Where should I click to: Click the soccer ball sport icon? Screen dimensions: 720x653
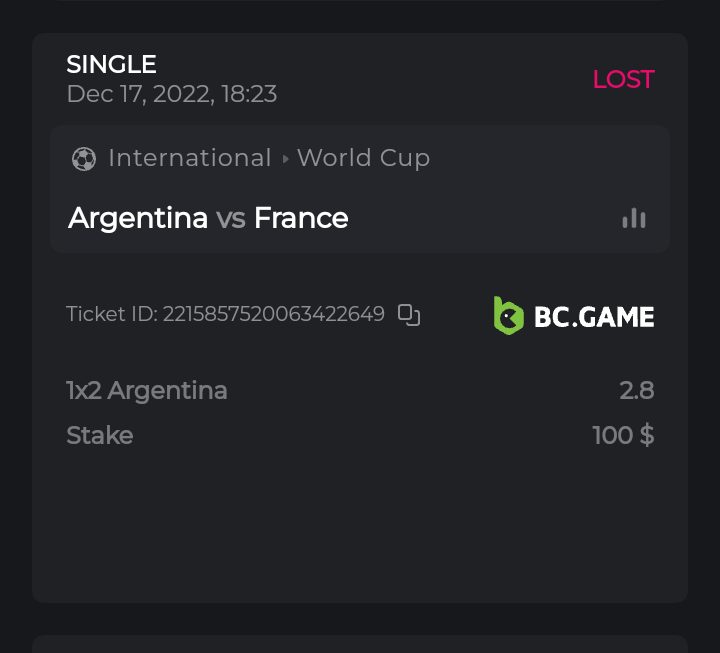[x=84, y=158]
